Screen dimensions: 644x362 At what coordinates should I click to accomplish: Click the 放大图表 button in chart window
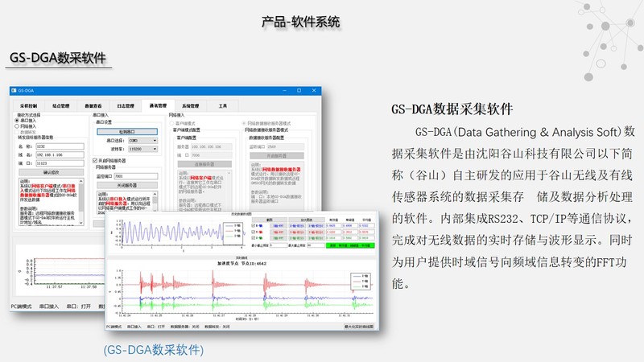tap(307, 220)
